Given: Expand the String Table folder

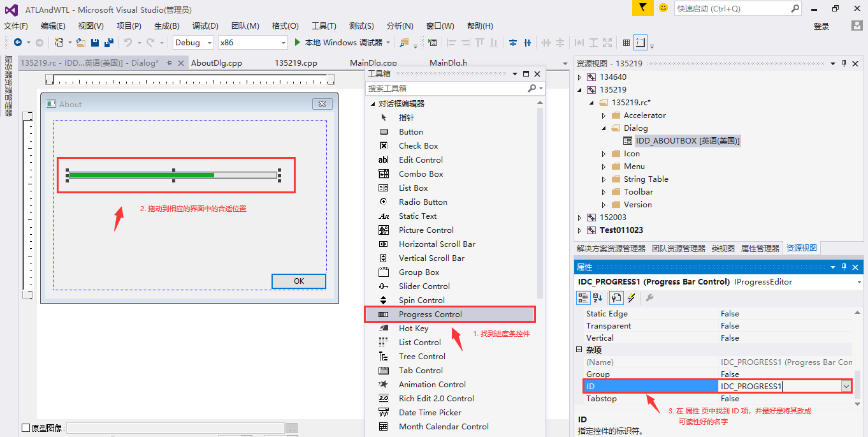Looking at the screenshot, I should (x=604, y=179).
